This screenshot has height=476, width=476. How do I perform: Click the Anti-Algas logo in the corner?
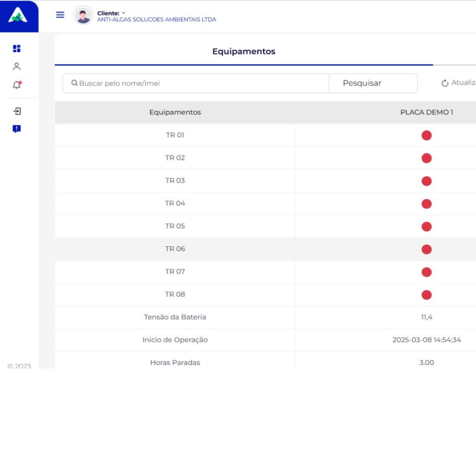[x=18, y=16]
